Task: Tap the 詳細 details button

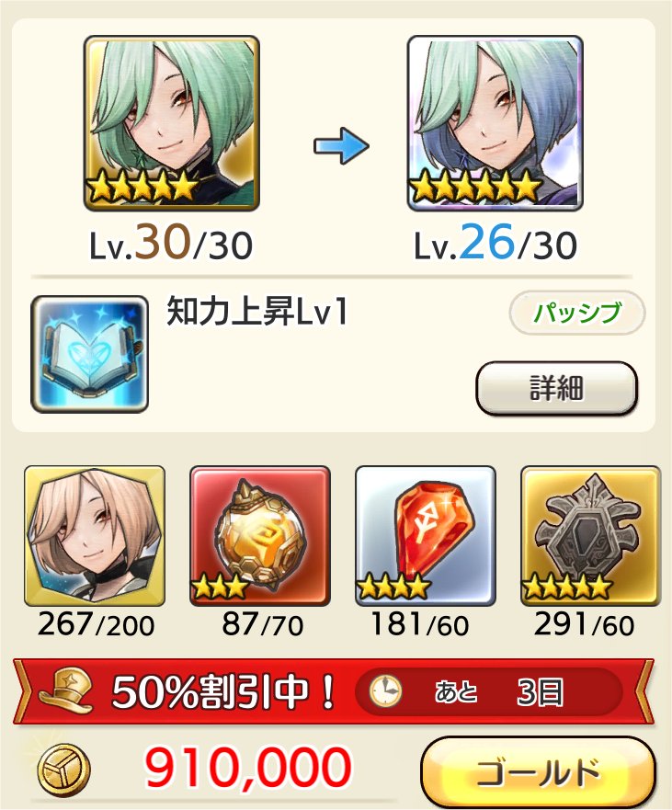Action: 556,388
